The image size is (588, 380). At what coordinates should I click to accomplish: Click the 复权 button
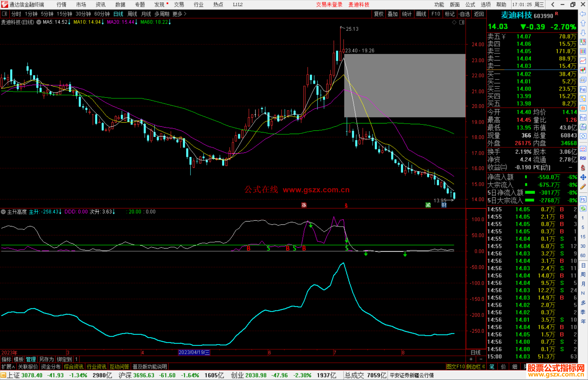[x=378, y=14]
